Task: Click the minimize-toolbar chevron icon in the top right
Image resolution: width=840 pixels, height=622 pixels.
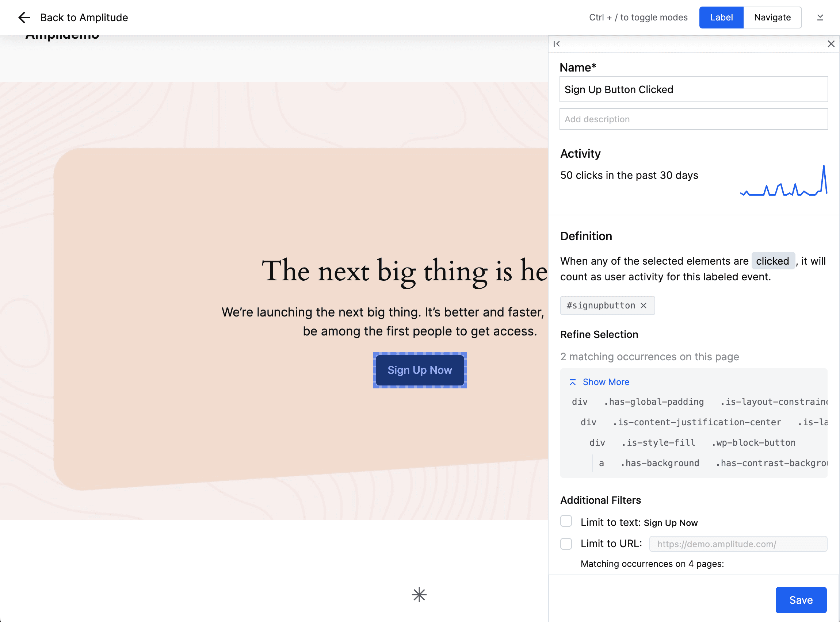Action: pos(820,17)
